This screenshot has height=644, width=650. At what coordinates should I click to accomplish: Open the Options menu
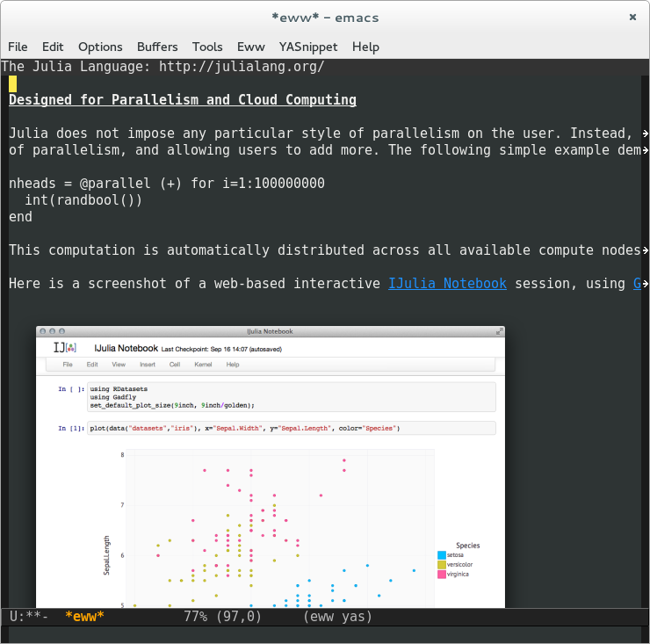[x=100, y=47]
